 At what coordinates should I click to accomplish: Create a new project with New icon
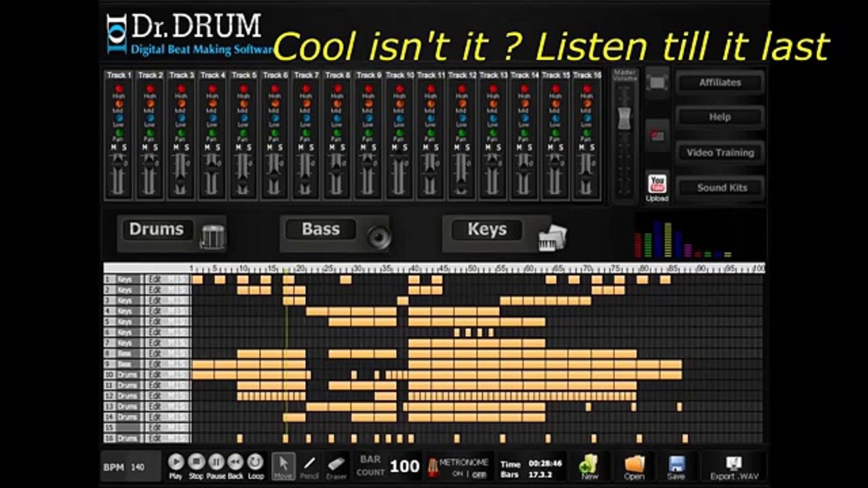(x=589, y=464)
